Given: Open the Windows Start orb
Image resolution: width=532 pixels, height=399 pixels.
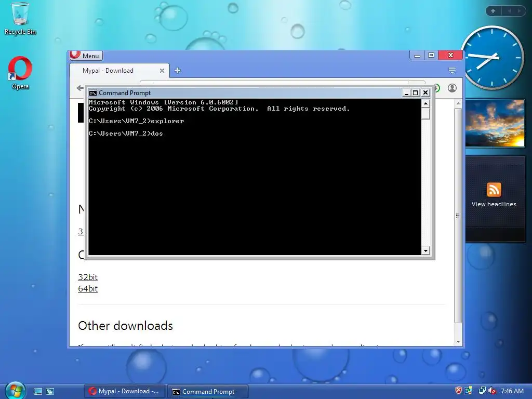Looking at the screenshot, I should point(15,391).
